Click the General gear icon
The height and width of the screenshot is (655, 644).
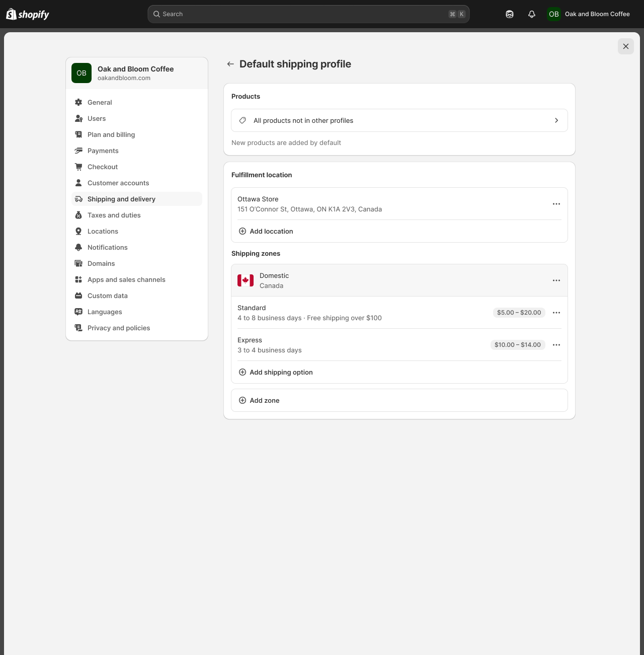click(78, 102)
